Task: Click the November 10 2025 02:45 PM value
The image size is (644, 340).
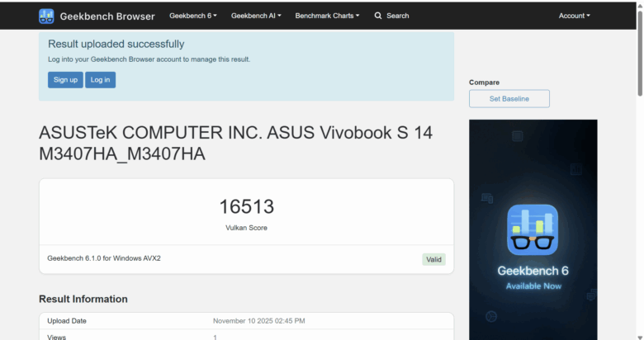Action: point(258,321)
